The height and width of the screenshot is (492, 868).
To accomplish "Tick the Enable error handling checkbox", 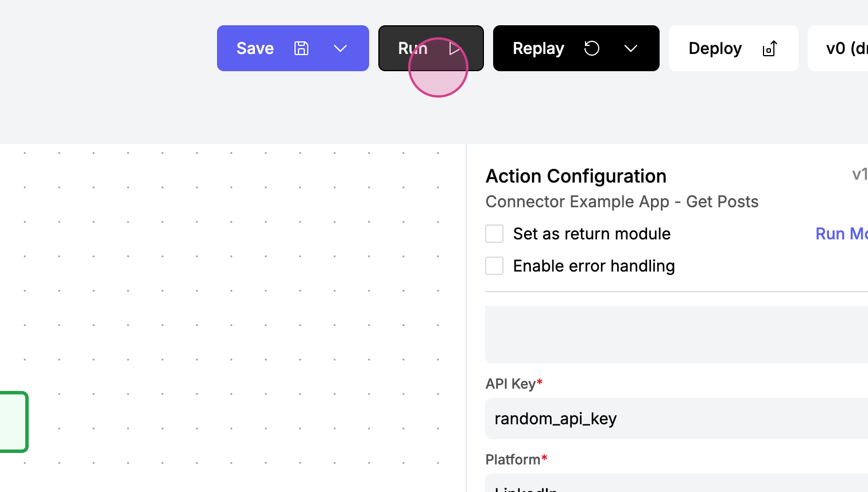I will pyautogui.click(x=494, y=266).
